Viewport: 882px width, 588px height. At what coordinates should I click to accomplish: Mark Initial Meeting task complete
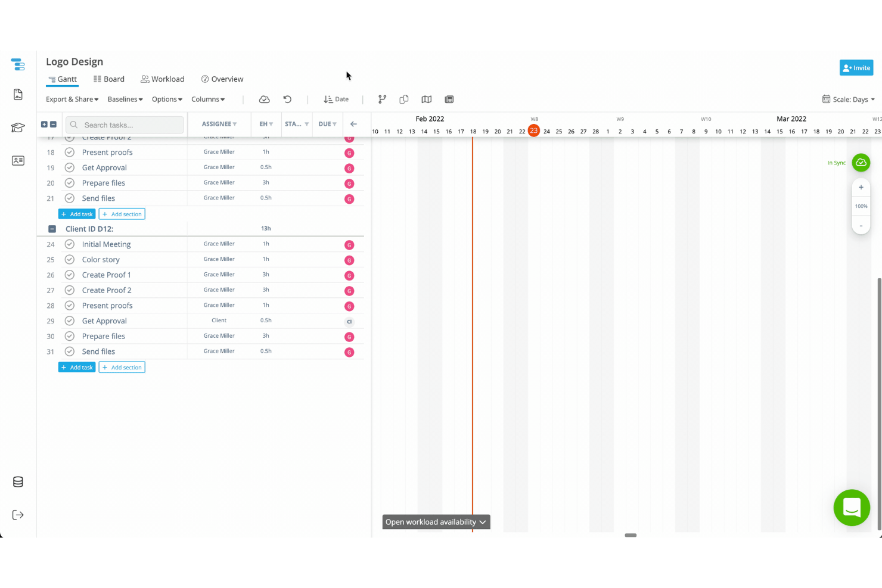click(70, 244)
